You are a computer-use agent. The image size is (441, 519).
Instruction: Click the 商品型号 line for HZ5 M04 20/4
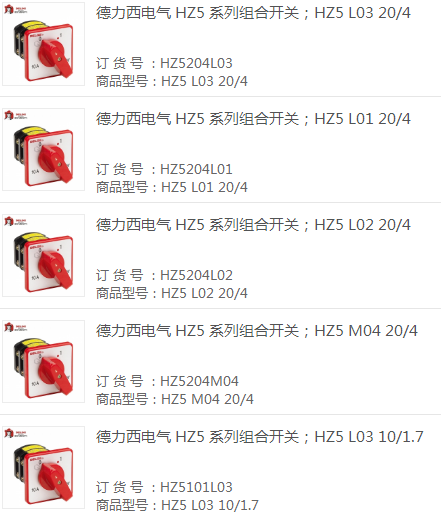(175, 399)
